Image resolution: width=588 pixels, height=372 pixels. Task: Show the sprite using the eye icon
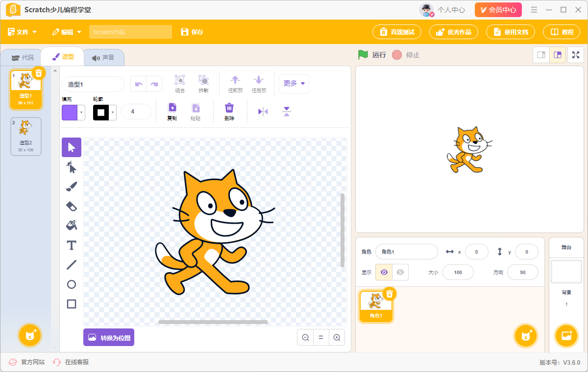pyautogui.click(x=384, y=272)
